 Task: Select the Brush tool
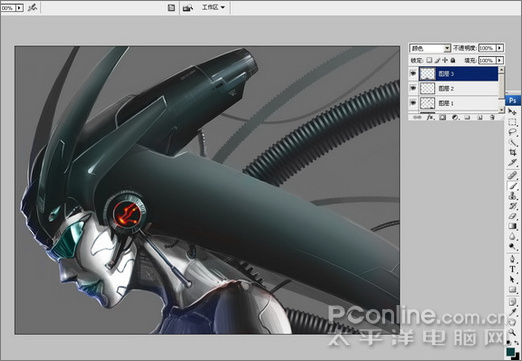(x=512, y=186)
